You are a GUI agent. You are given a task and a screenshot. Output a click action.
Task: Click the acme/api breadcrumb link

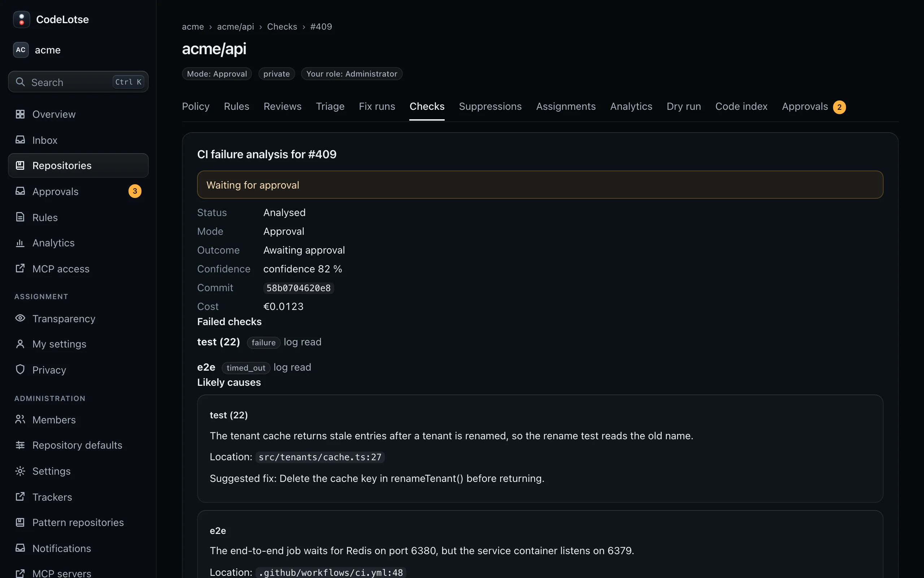tap(235, 27)
